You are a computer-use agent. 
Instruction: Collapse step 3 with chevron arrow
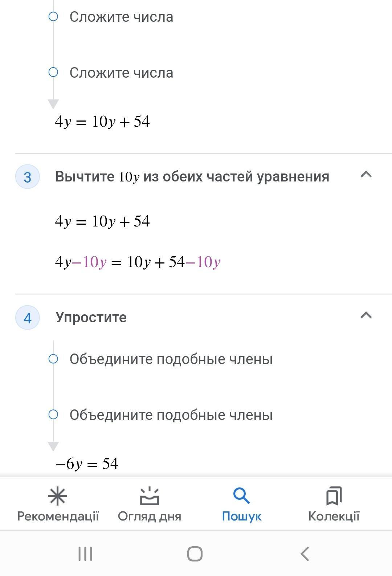pos(366,175)
